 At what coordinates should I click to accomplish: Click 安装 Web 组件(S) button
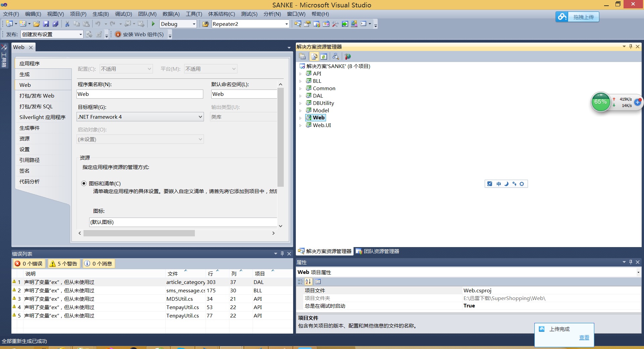140,34
